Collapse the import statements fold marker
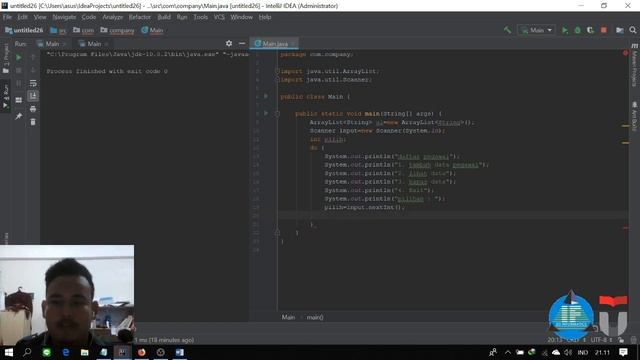This screenshot has width=640, height=360. 277,71
